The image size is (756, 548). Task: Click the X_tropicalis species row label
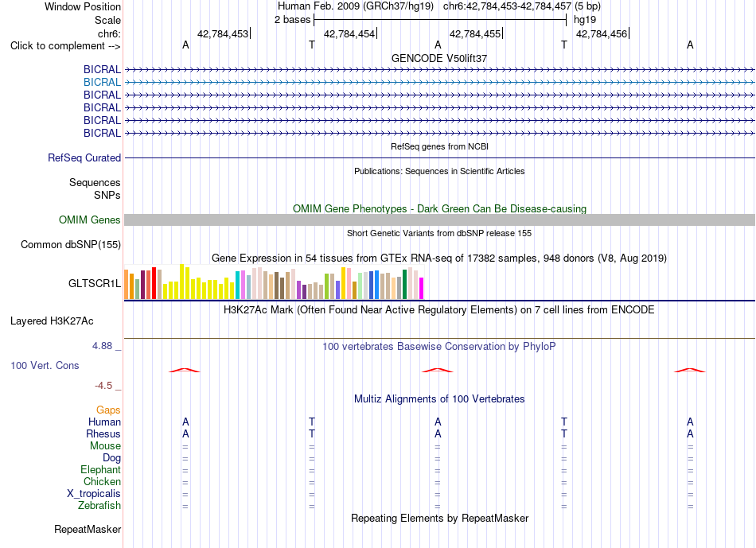(94, 494)
